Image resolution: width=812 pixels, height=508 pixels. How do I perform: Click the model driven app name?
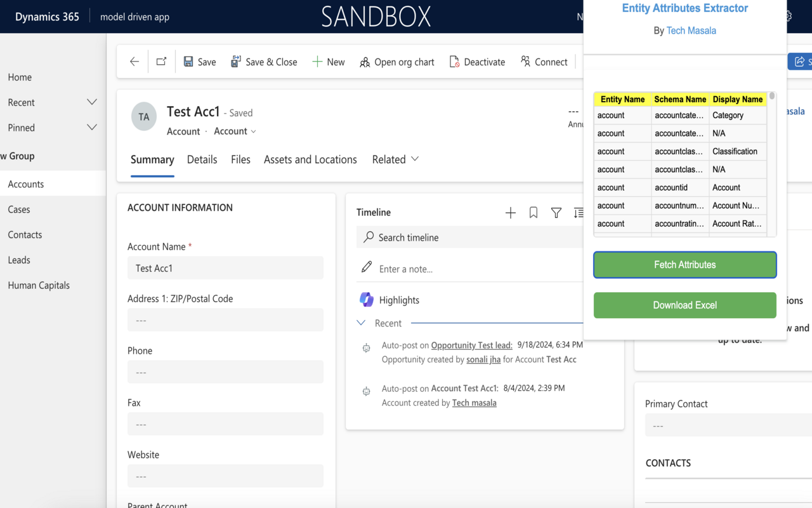click(x=134, y=17)
